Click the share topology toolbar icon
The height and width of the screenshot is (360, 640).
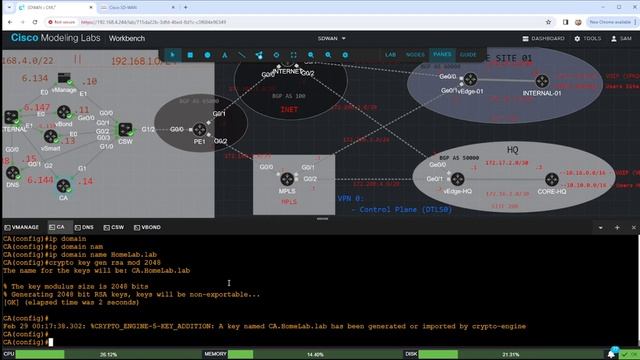pos(259,55)
